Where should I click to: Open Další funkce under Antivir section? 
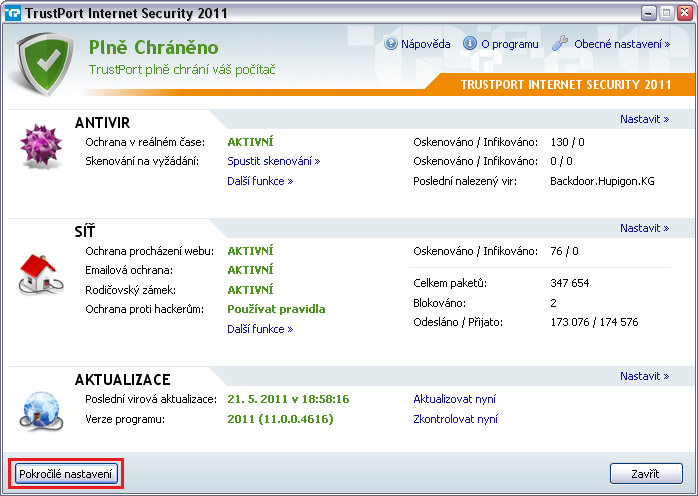click(260, 181)
